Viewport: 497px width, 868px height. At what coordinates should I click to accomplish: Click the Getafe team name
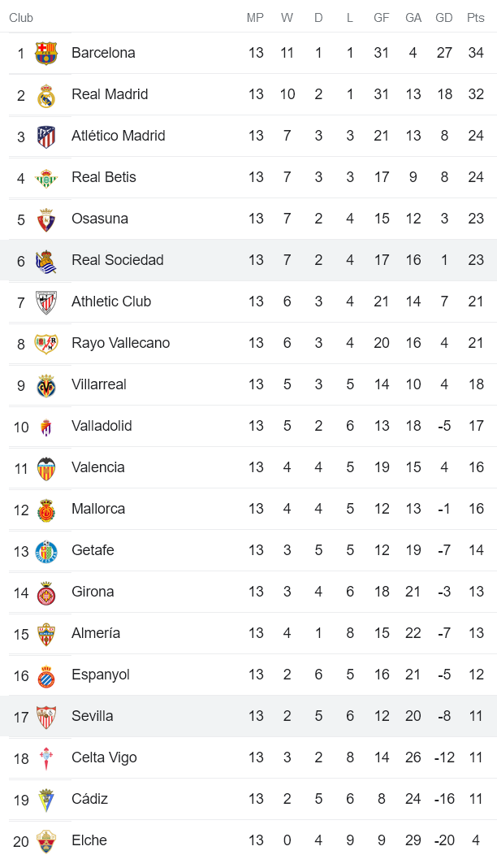coord(93,550)
